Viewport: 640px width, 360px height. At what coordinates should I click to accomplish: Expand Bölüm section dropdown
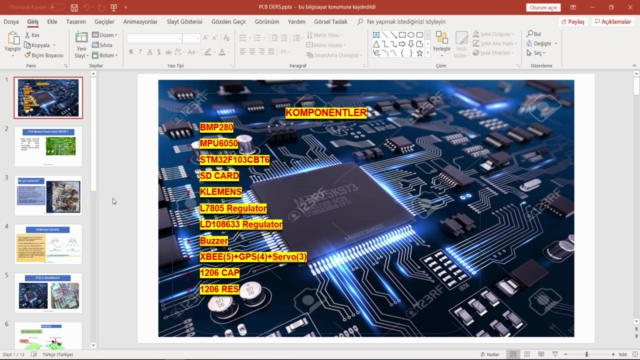(105, 55)
